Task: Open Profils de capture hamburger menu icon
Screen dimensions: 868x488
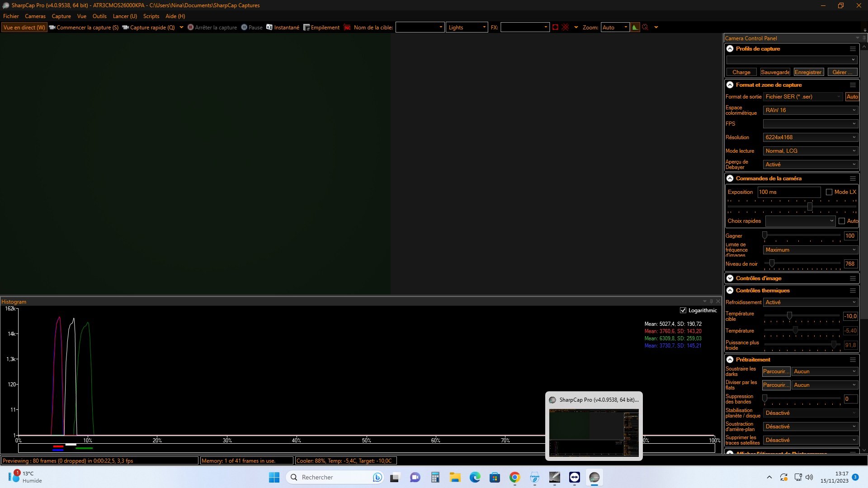Action: pyautogui.click(x=853, y=49)
